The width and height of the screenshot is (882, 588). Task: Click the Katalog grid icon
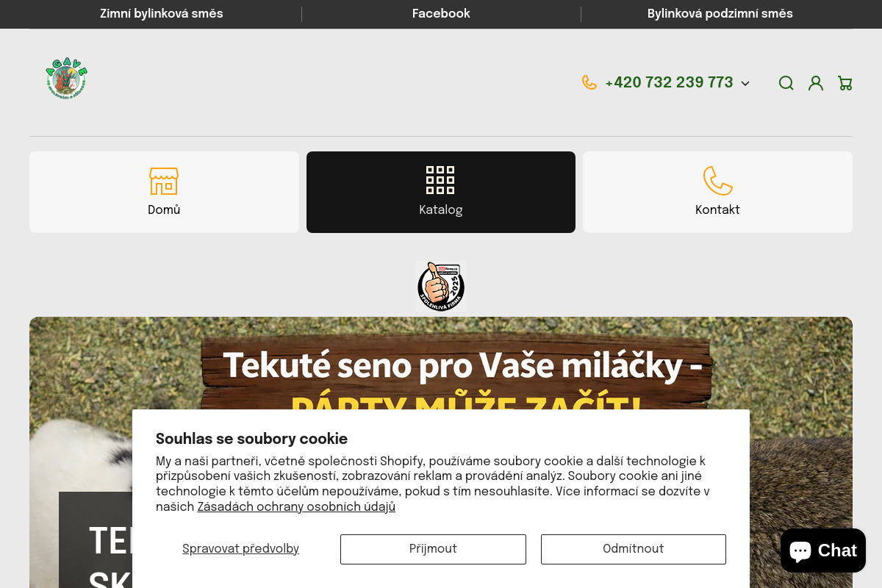click(x=440, y=180)
